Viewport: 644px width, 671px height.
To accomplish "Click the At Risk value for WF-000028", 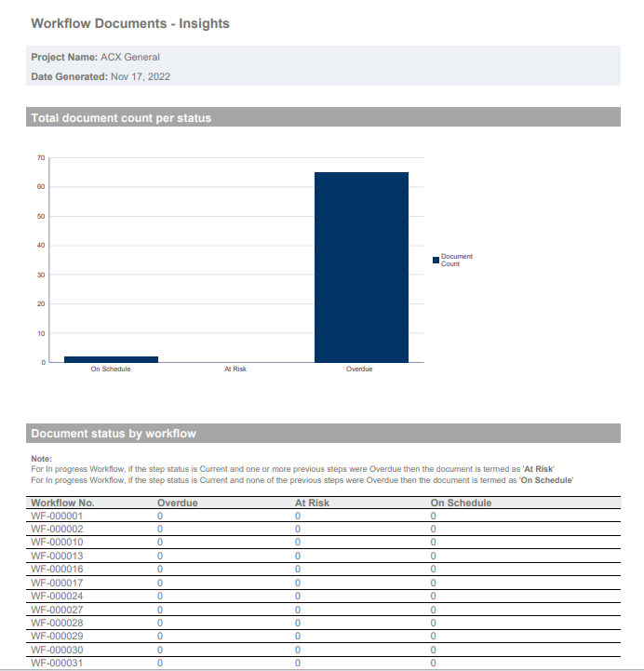I will [298, 624].
